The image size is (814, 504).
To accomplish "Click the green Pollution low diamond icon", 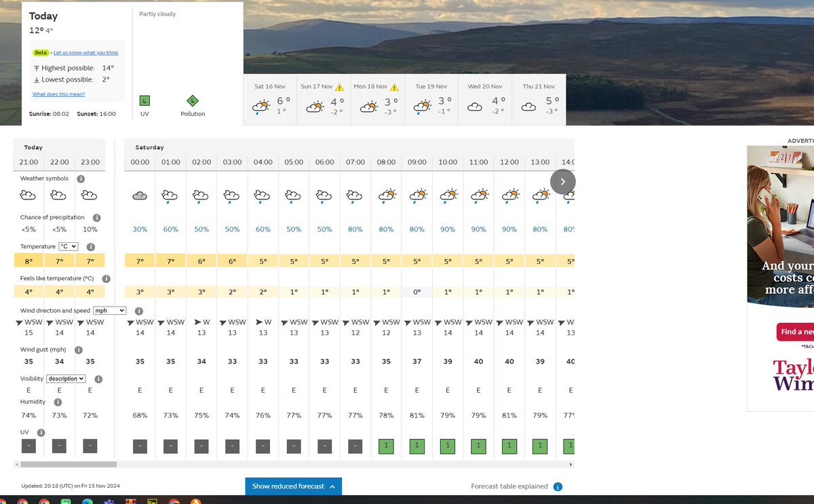I will point(193,100).
